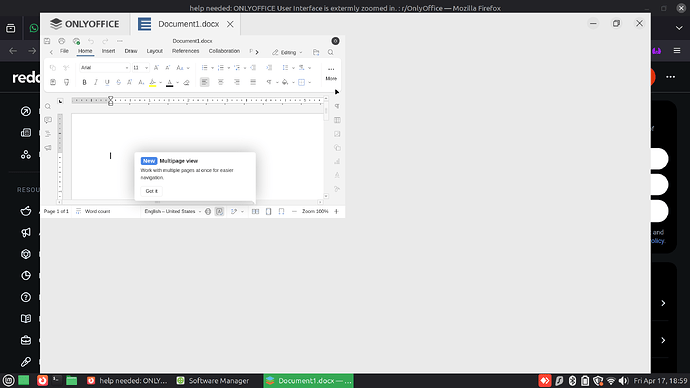Go to the ONLYOFFICE main tab
Screen dimensions: 690x388
tap(85, 24)
